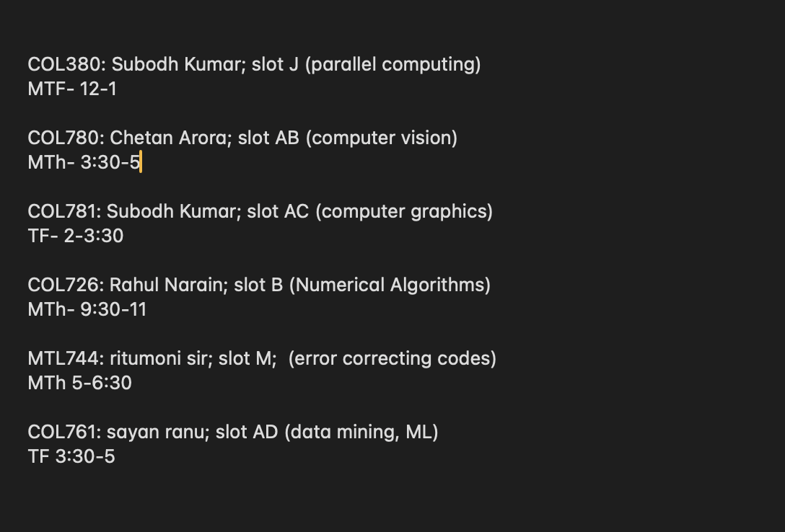
Task: Click the '(computer vision)' text
Action: [x=381, y=138]
